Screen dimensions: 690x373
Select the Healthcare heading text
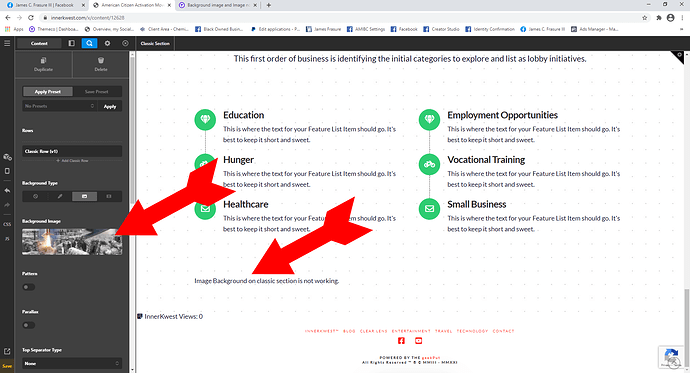point(246,204)
